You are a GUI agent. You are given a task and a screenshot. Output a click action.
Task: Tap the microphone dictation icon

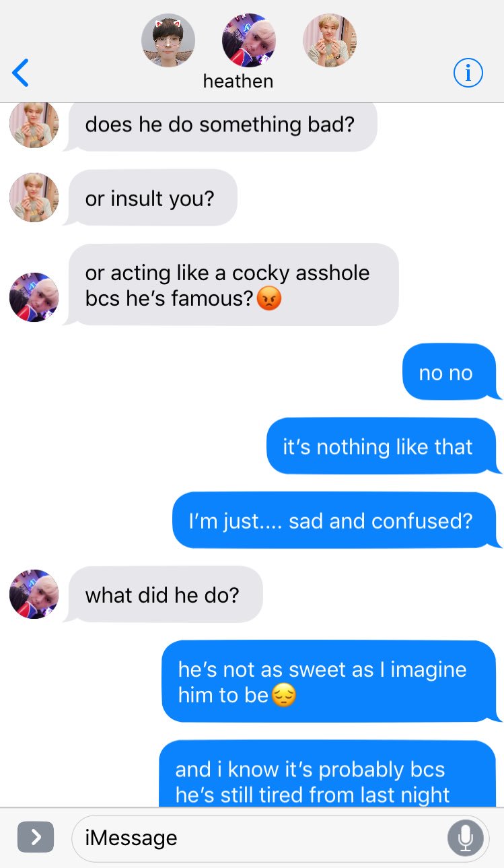click(465, 838)
